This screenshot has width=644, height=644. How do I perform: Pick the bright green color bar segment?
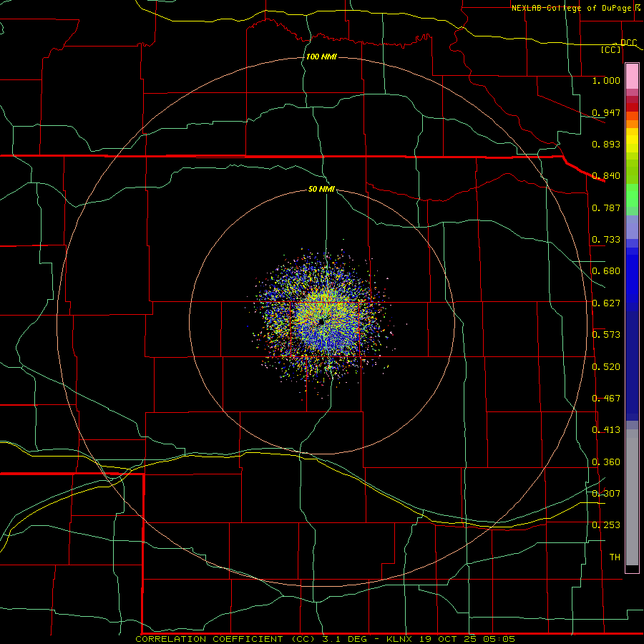click(x=632, y=195)
